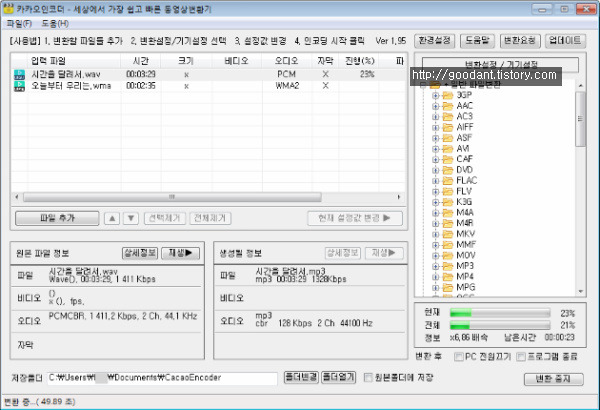Click the ASF folder icon
Image resolution: width=600 pixels, height=410 pixels.
[x=448, y=138]
